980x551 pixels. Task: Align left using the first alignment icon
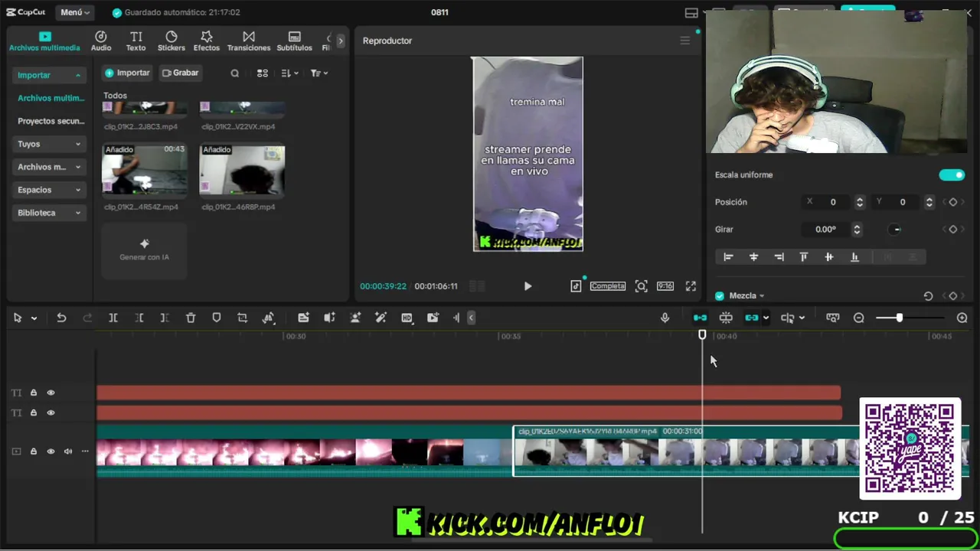(728, 257)
